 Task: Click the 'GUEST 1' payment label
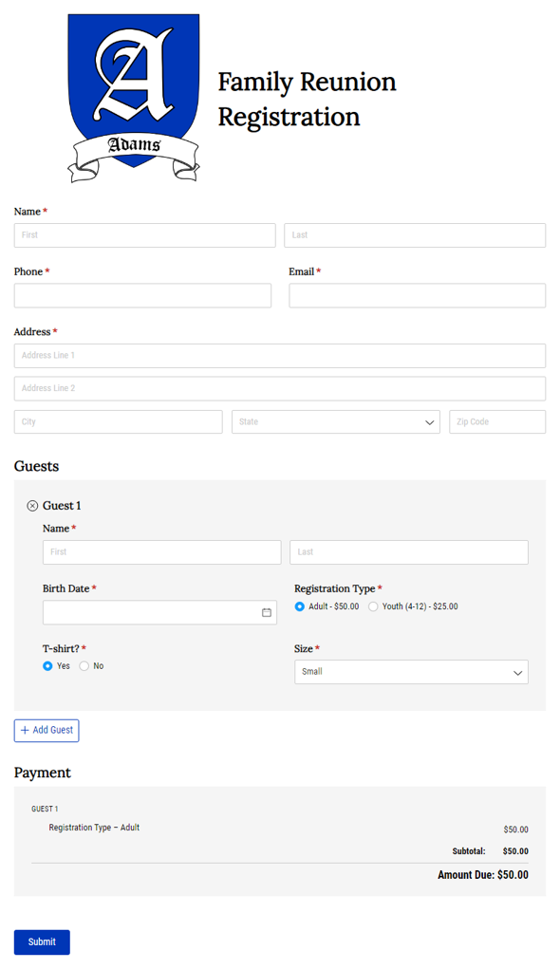click(45, 809)
